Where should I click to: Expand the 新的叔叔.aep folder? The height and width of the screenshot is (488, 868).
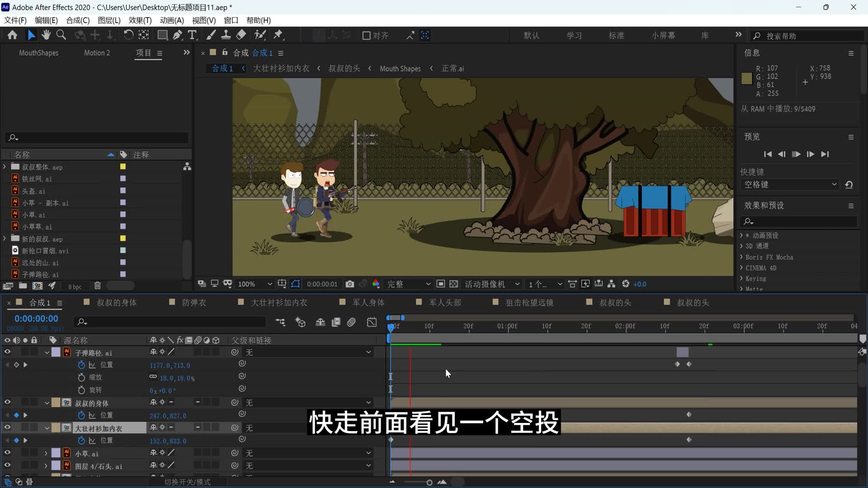(5, 239)
